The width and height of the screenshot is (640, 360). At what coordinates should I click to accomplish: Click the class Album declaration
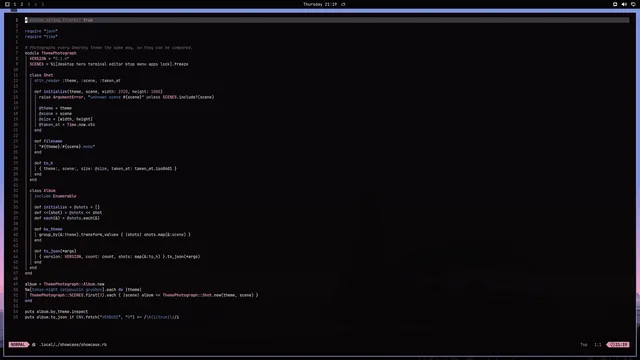click(42, 191)
